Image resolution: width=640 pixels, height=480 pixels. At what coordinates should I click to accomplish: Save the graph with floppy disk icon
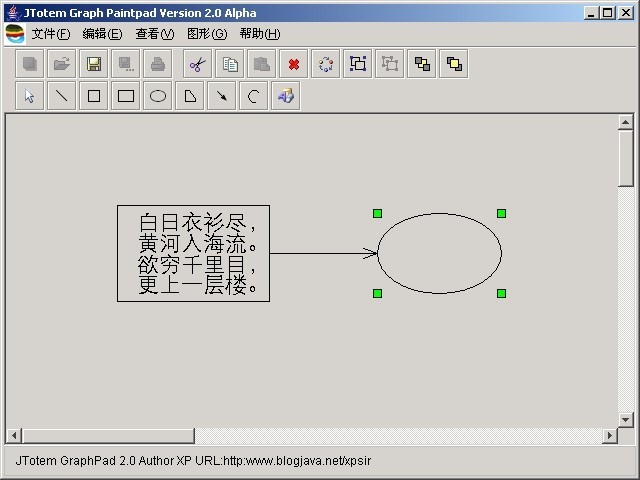click(94, 64)
